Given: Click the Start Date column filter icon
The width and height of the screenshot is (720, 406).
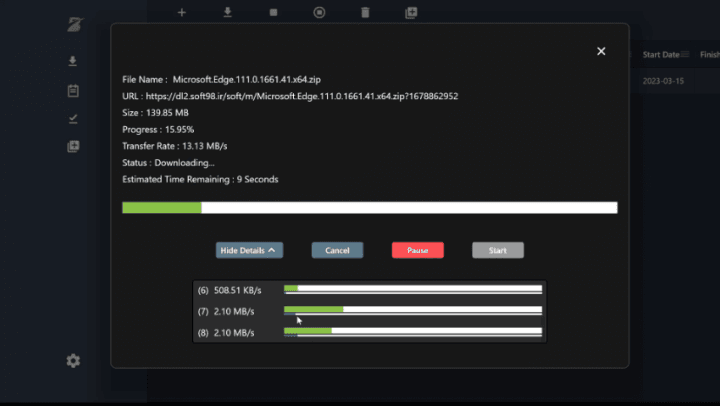Looking at the screenshot, I should [x=685, y=54].
